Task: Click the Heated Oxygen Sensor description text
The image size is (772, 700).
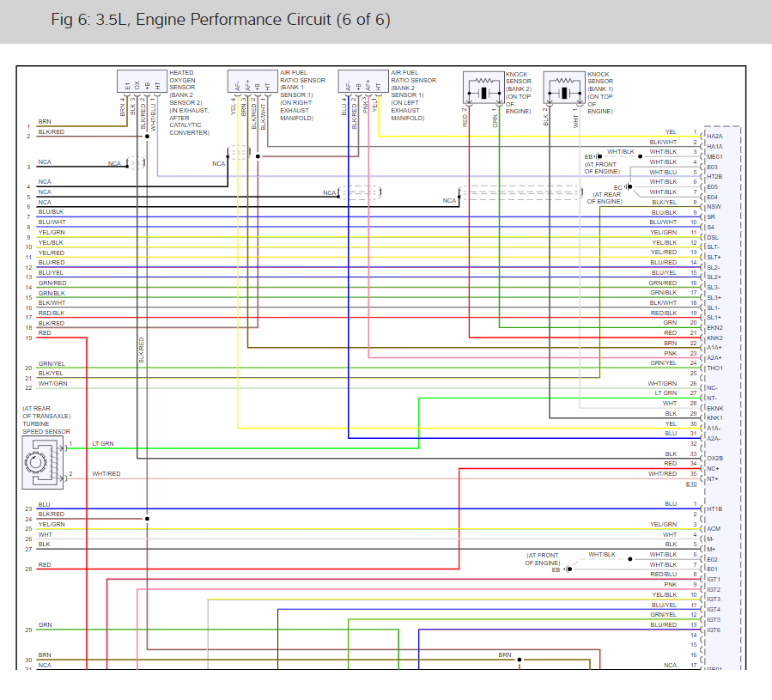Action: pos(188,103)
